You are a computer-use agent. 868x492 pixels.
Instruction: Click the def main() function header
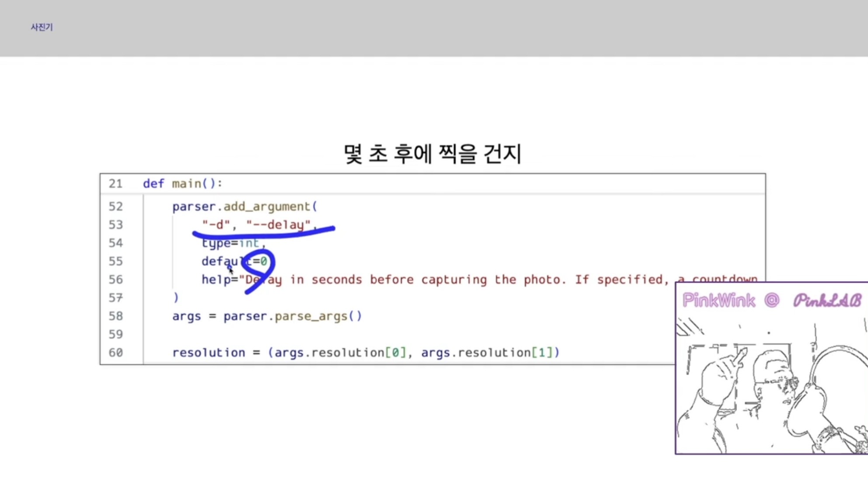[182, 184]
